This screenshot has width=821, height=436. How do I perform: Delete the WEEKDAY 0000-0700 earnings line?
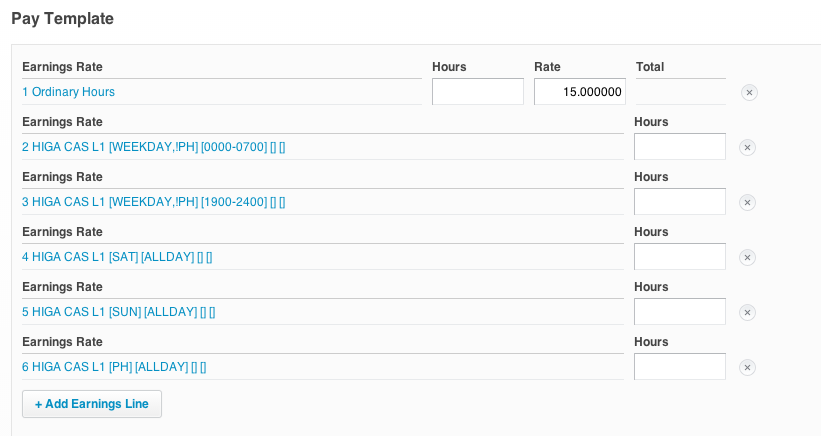747,147
